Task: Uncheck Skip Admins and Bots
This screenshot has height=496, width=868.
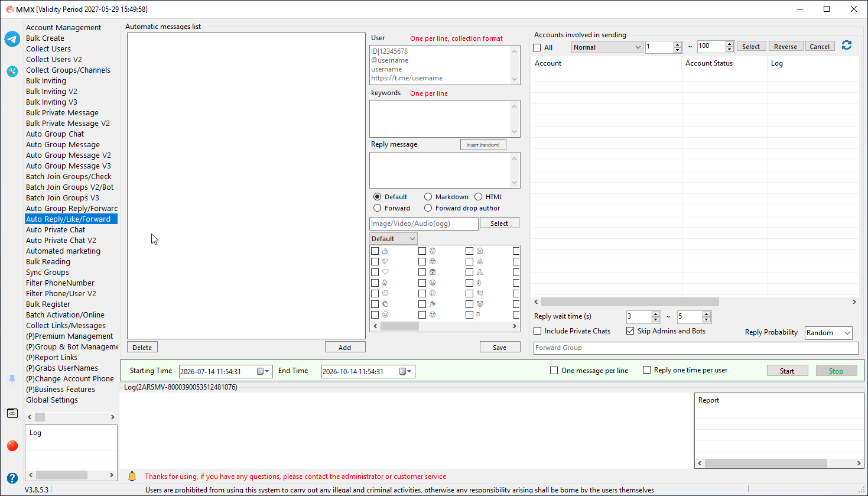Action: [630, 331]
